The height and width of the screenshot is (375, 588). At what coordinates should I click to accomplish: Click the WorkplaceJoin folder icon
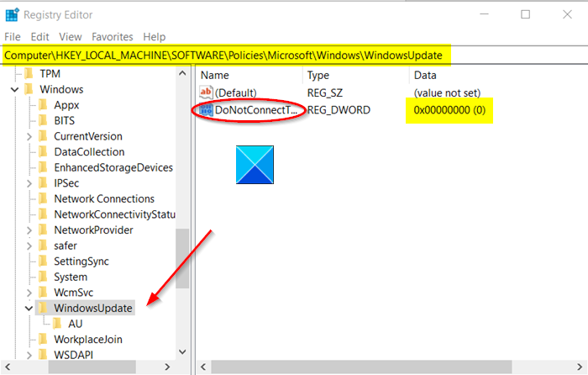pos(43,340)
